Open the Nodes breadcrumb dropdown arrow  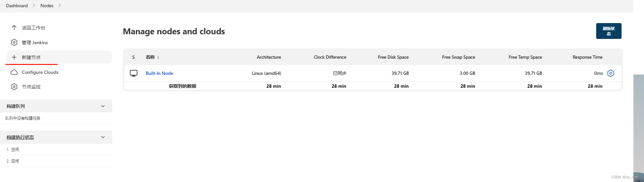click(x=60, y=5)
